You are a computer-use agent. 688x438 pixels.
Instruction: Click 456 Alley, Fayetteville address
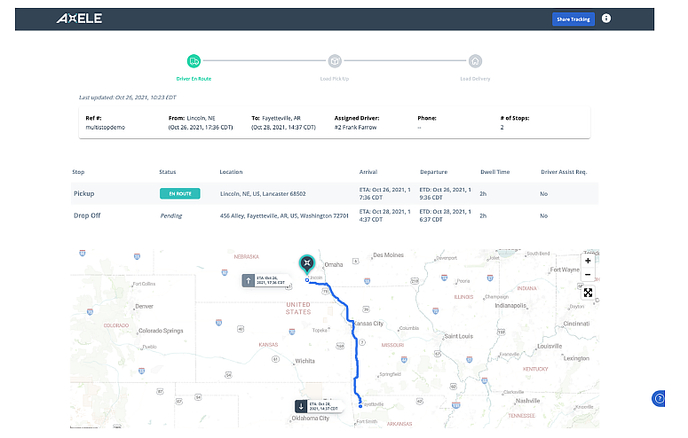point(284,216)
